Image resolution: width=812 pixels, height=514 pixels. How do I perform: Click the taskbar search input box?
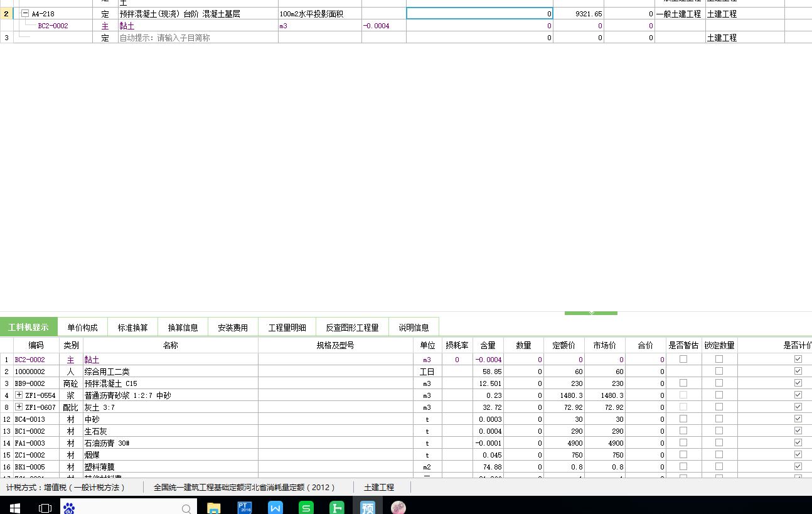click(129, 508)
